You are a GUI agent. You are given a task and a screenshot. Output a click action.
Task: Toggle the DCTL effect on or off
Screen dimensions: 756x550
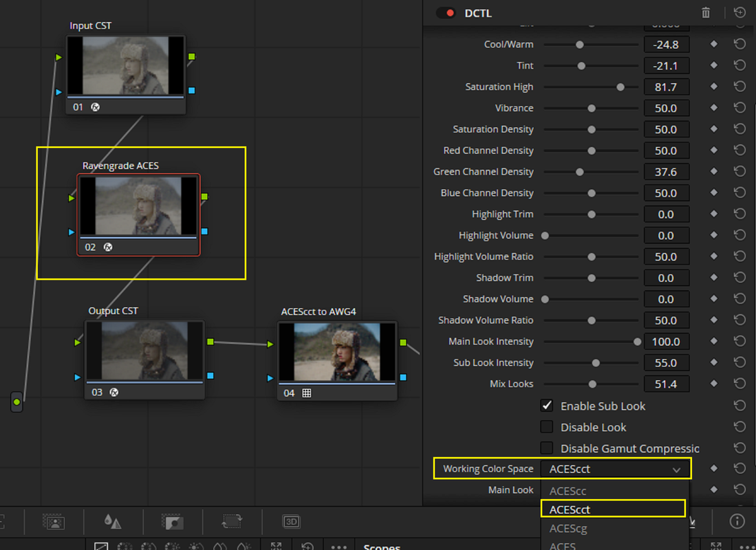(446, 13)
